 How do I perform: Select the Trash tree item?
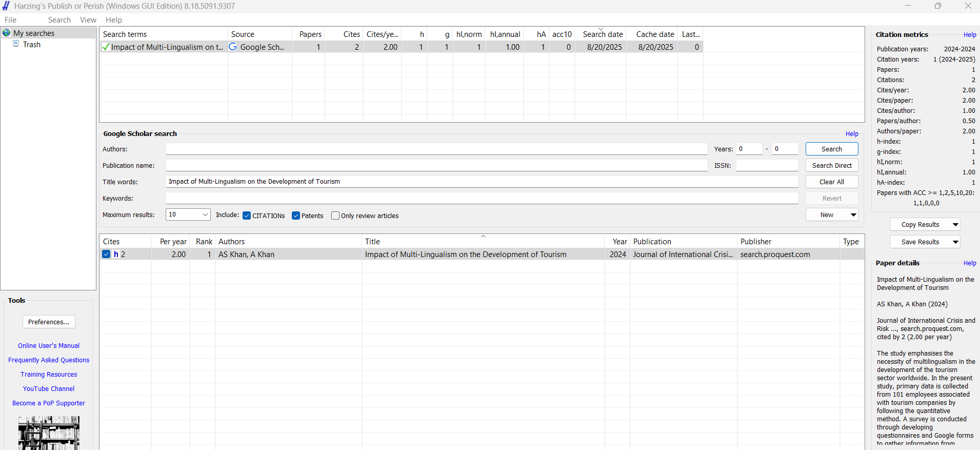click(32, 45)
